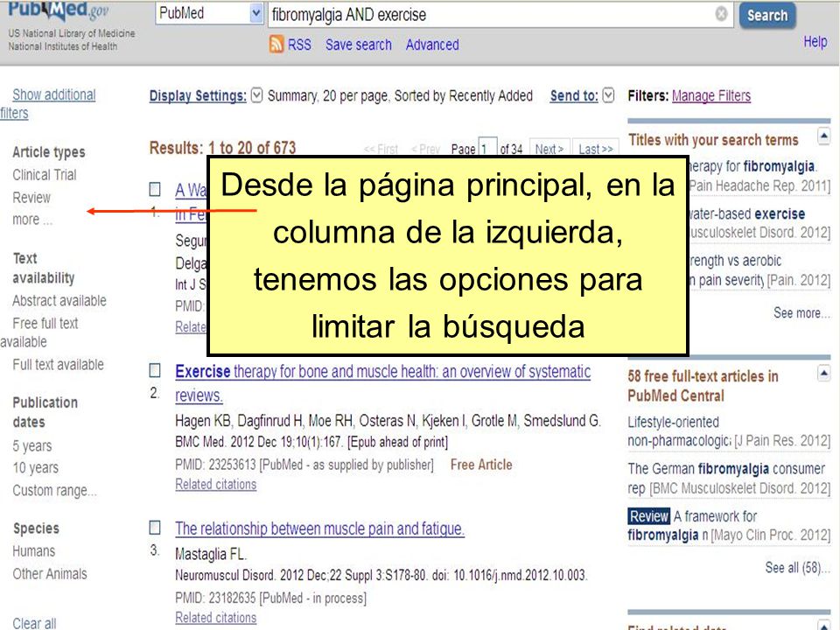Image resolution: width=840 pixels, height=630 pixels.
Task: Open the water-based exercise title link
Action: [x=746, y=213]
